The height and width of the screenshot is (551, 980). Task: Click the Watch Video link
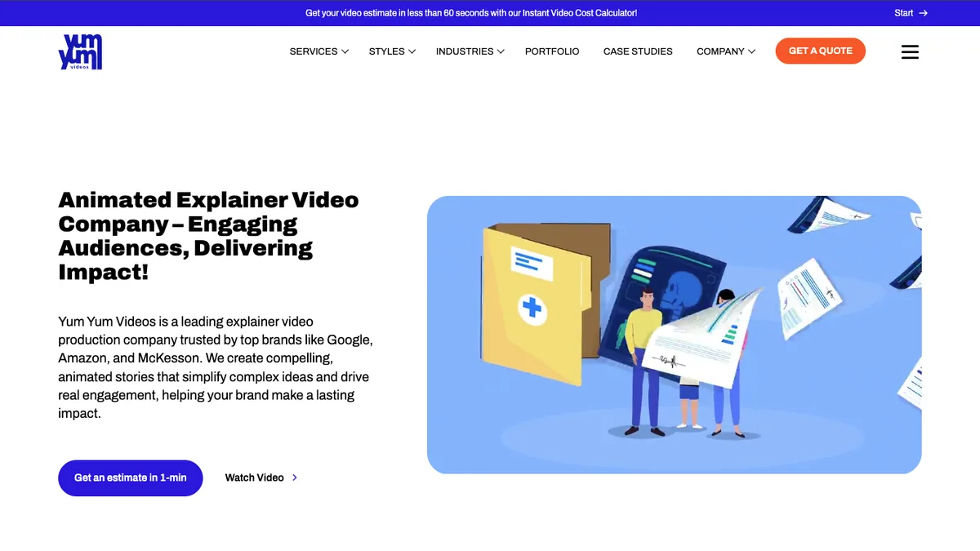(x=261, y=478)
